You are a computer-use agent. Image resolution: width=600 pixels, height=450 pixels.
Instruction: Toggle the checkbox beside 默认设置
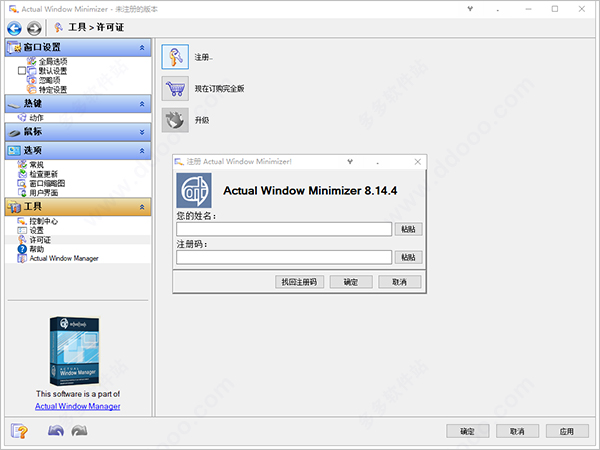point(22,70)
